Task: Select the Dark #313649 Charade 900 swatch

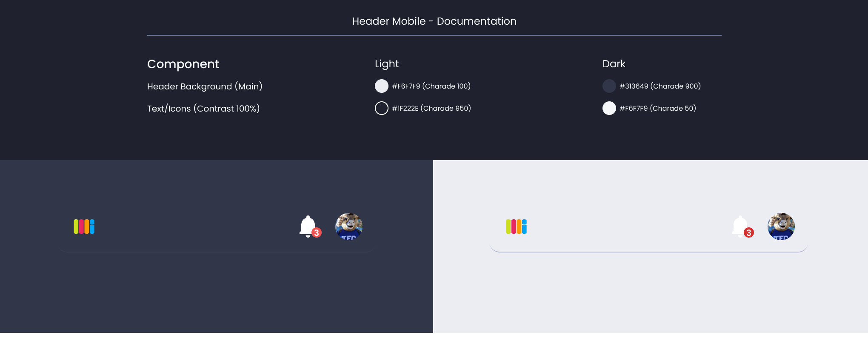Action: [x=609, y=86]
